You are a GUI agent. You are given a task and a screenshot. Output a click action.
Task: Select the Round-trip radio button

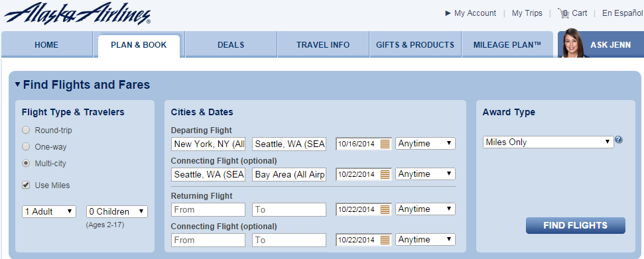click(26, 130)
